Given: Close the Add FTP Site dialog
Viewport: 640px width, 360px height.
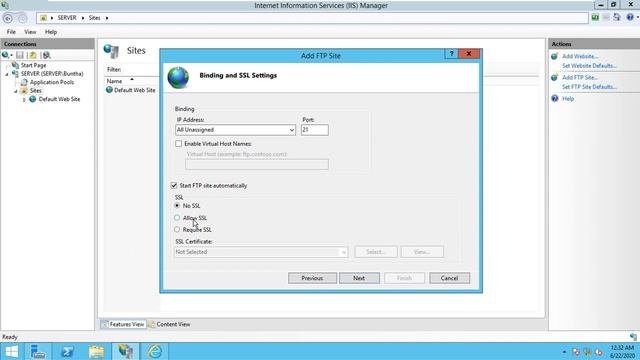Looking at the screenshot, I should point(469,54).
